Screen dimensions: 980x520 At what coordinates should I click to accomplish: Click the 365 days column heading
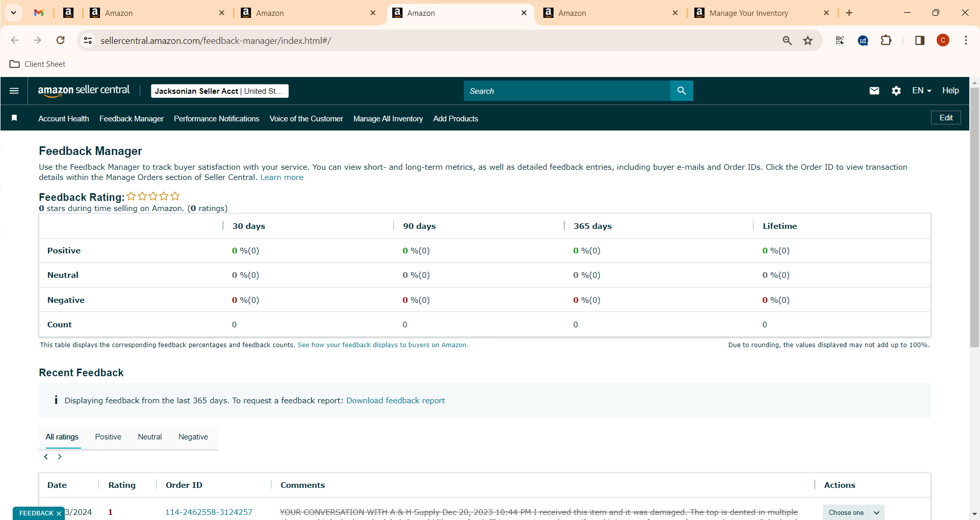click(x=593, y=226)
